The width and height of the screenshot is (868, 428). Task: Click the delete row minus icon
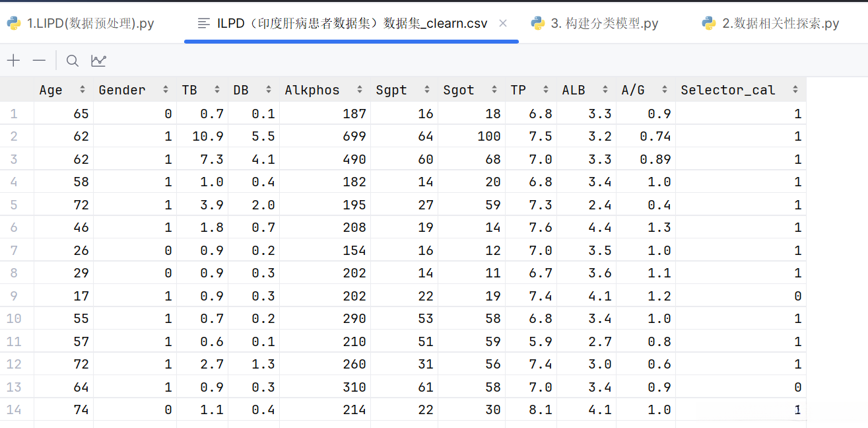pyautogui.click(x=40, y=61)
